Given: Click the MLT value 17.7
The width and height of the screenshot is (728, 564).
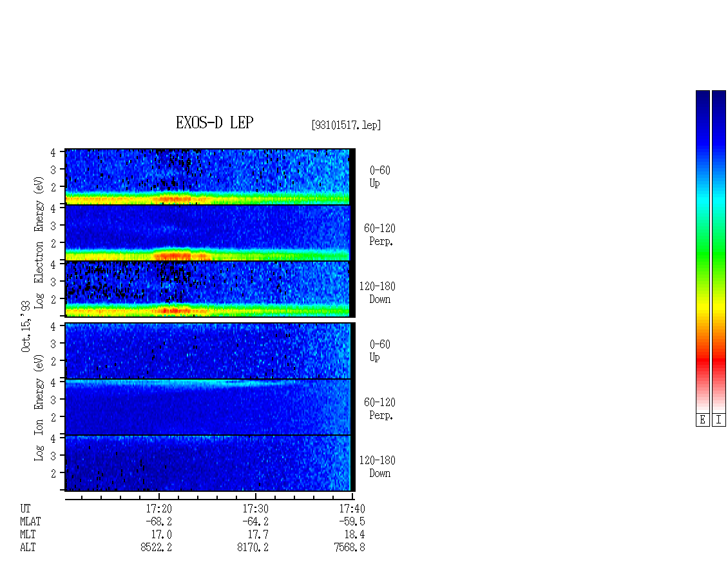Looking at the screenshot, I should point(258,535).
